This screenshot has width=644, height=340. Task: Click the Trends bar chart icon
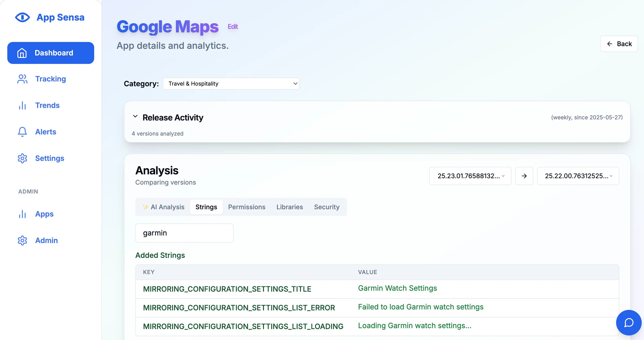[x=22, y=106]
